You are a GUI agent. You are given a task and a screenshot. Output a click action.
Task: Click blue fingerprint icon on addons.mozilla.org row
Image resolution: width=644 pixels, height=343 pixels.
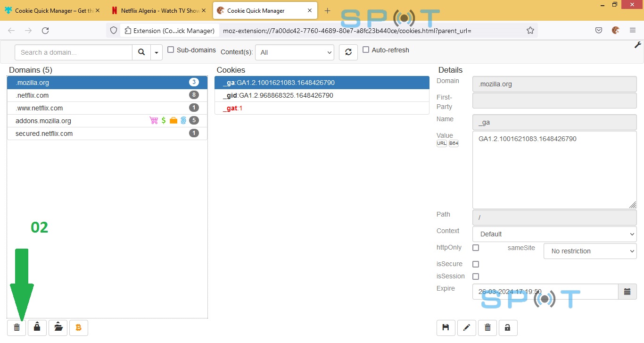(x=183, y=121)
